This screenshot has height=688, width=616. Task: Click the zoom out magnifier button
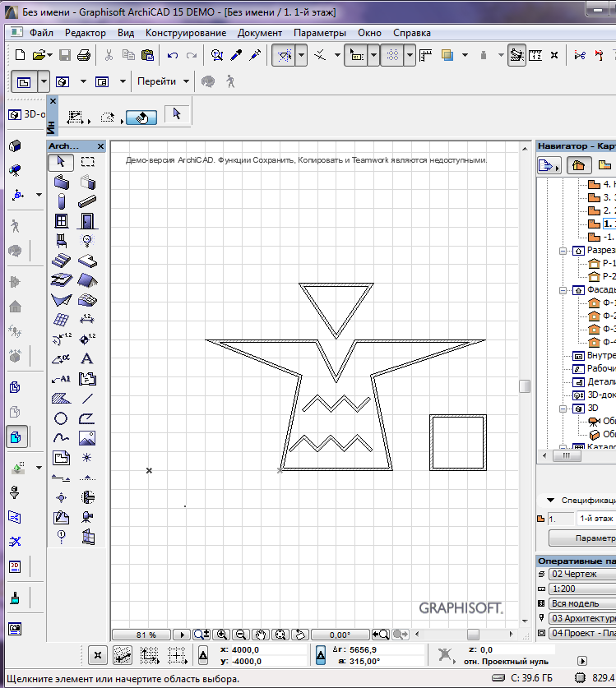point(241,635)
